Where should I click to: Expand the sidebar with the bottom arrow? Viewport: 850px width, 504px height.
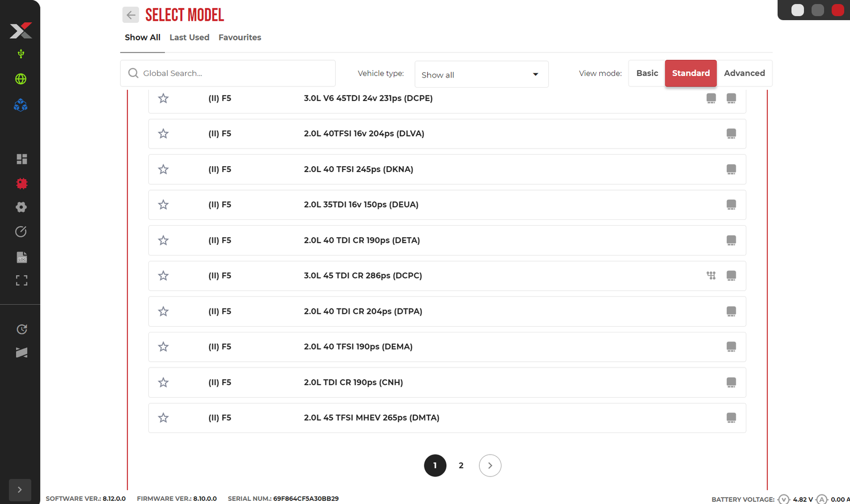(20, 490)
